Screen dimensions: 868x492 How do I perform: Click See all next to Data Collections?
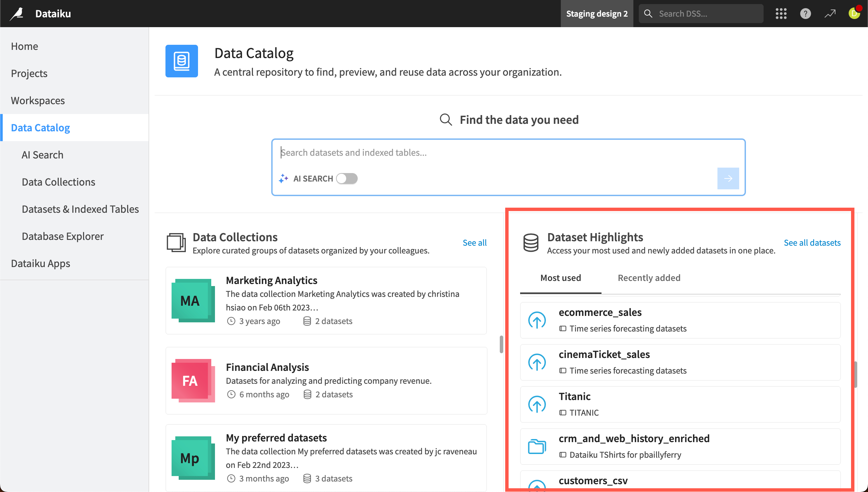tap(474, 242)
